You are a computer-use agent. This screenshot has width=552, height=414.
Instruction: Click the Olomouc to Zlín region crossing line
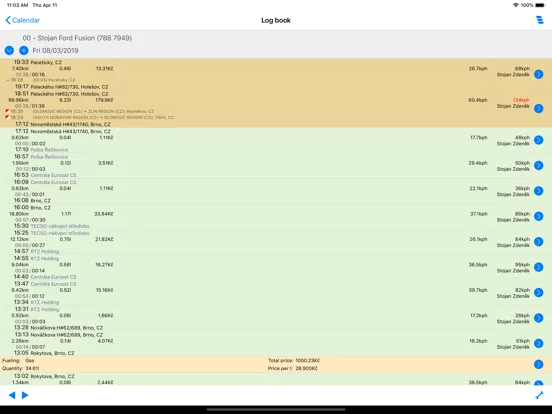click(x=93, y=111)
